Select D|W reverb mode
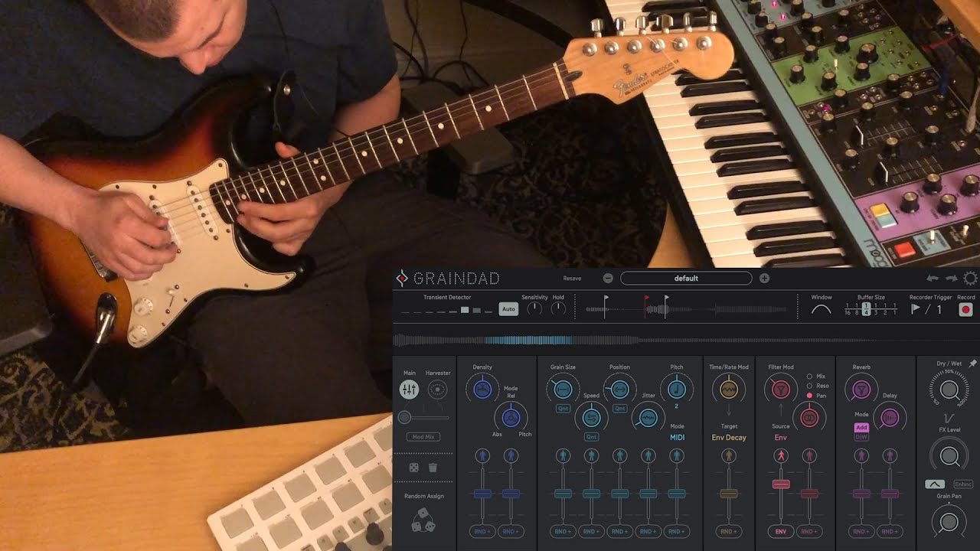Screen dimensions: 980x551 click(861, 437)
